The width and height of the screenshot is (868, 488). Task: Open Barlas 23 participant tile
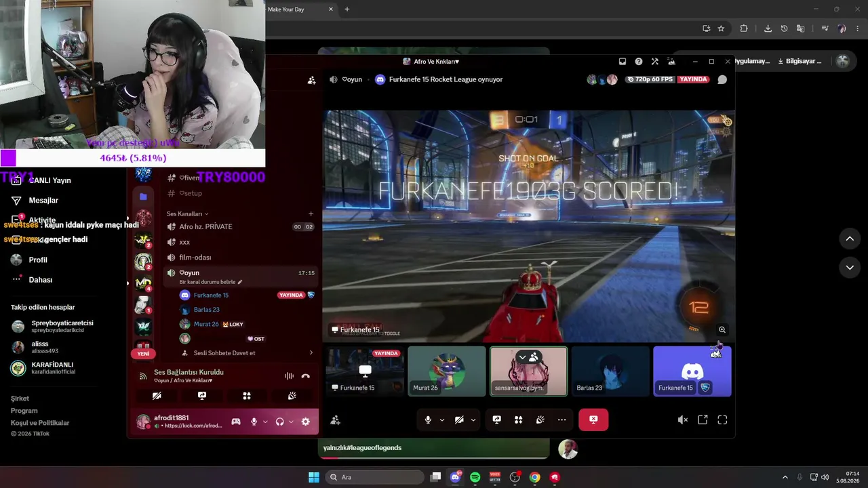[610, 371]
